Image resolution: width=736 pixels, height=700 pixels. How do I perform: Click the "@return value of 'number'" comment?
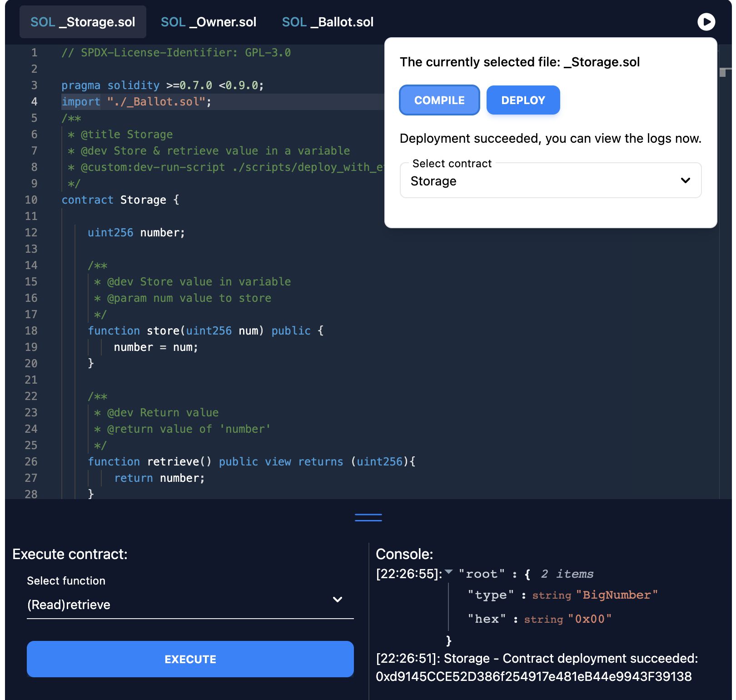183,429
